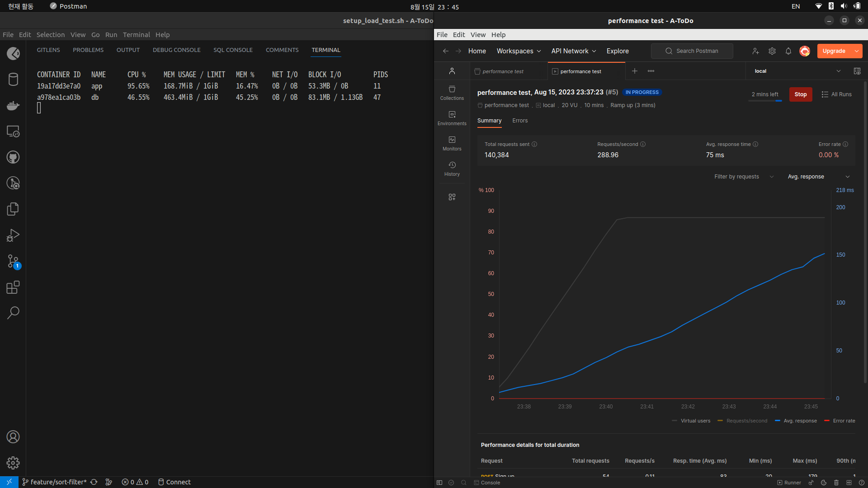Open environment quick look icon next to local
The image size is (868, 488).
[x=857, y=71]
